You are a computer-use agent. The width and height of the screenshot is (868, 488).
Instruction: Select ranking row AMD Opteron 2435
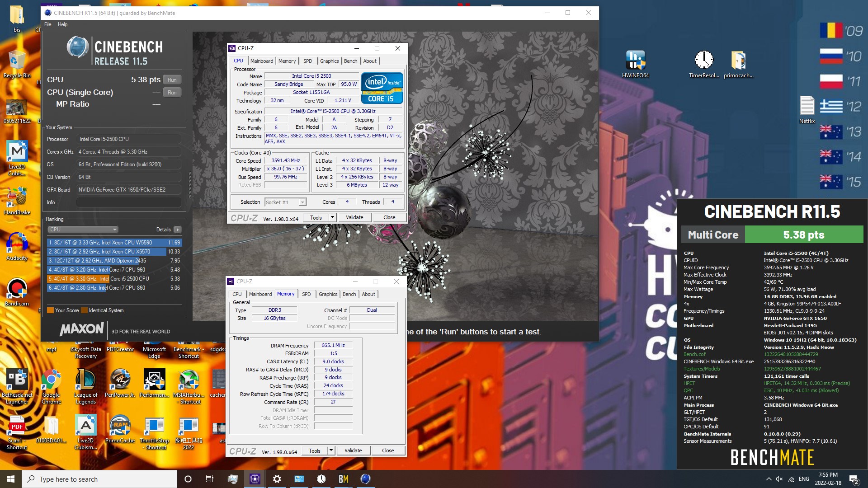tap(114, 261)
